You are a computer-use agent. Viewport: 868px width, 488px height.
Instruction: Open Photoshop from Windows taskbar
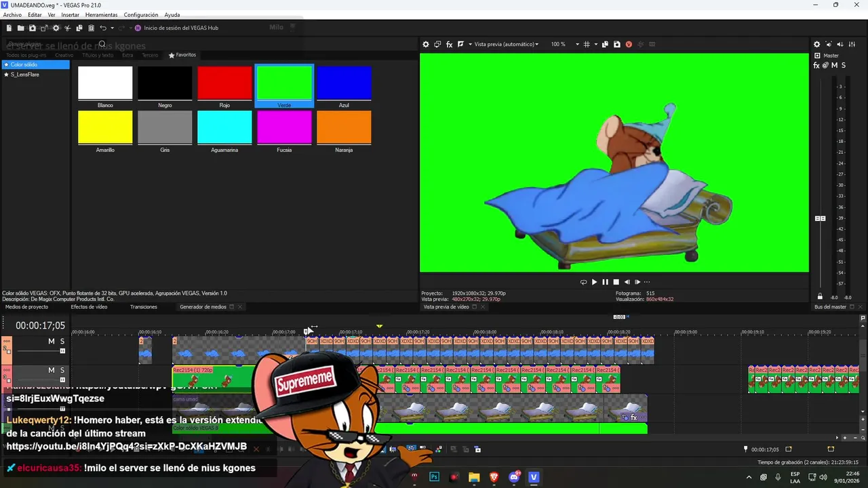click(x=435, y=477)
